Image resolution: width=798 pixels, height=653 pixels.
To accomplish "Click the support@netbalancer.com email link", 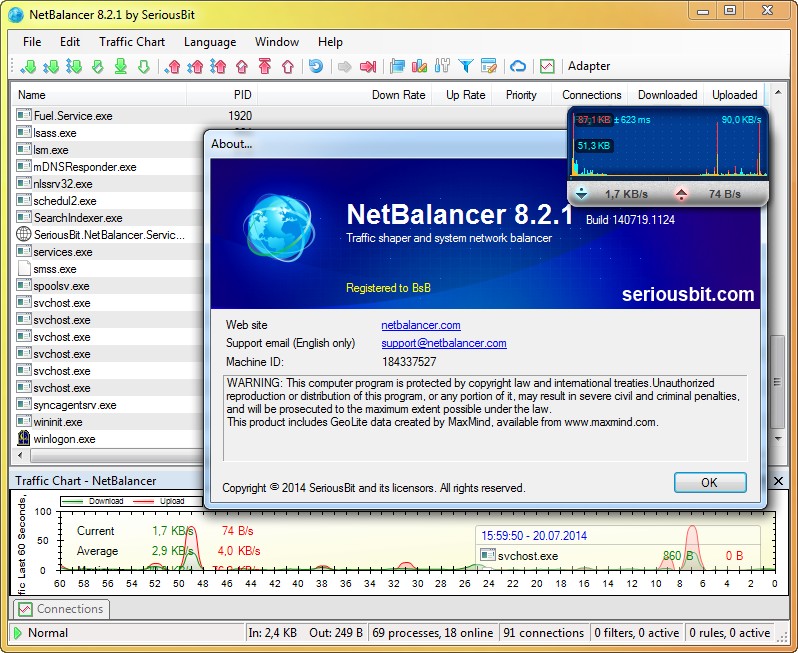I will coord(444,343).
